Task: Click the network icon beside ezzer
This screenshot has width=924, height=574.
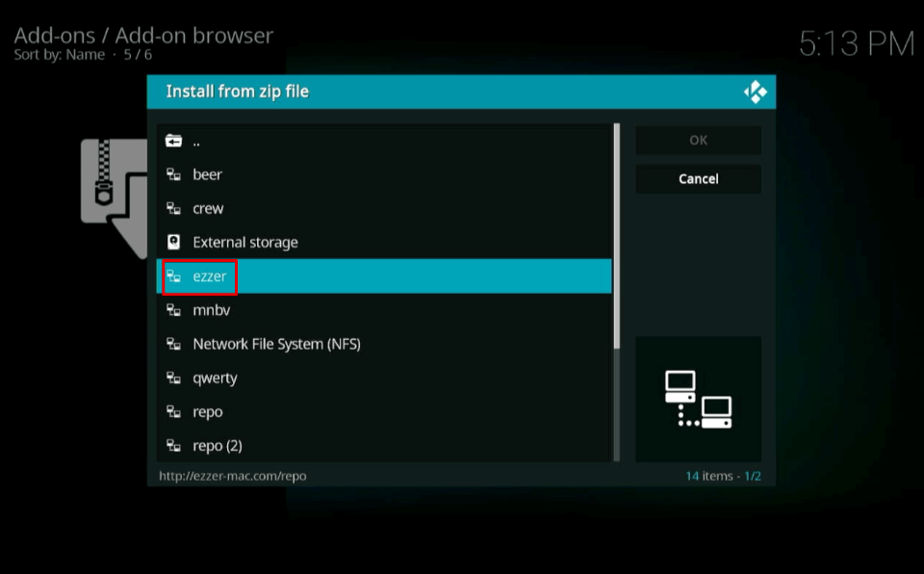Action: [173, 276]
